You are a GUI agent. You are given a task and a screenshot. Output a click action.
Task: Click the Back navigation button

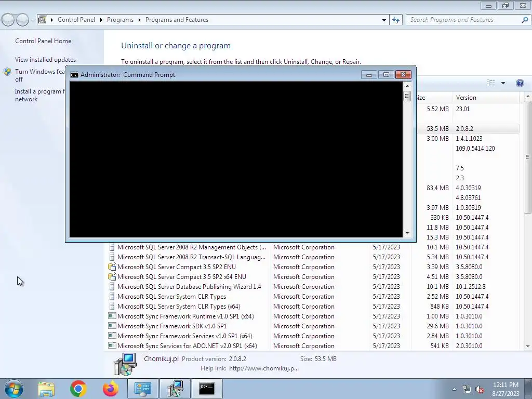(x=8, y=20)
